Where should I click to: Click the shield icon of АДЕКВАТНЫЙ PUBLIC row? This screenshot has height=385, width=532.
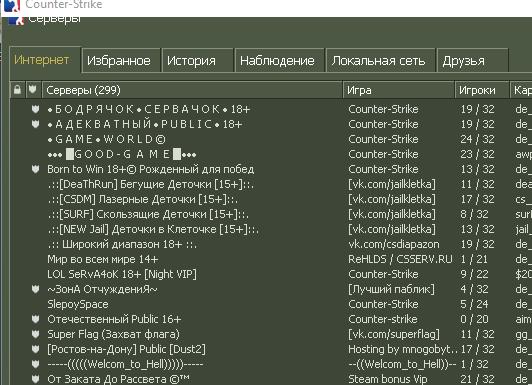pos(35,124)
